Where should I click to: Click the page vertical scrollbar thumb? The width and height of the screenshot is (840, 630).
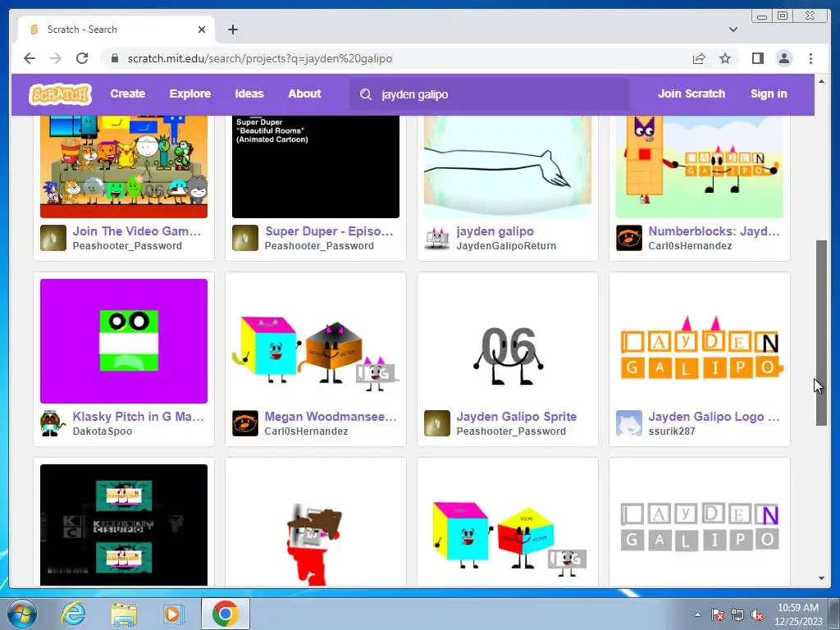pyautogui.click(x=821, y=333)
